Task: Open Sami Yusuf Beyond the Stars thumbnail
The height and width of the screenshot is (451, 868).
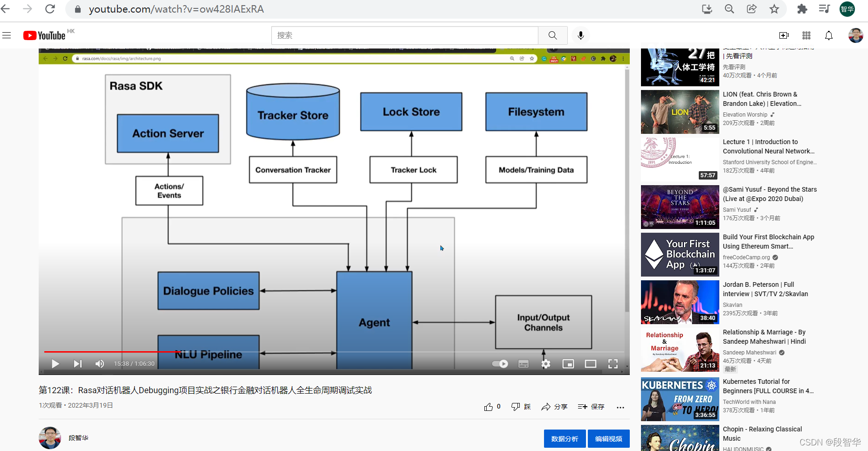Action: [680, 207]
